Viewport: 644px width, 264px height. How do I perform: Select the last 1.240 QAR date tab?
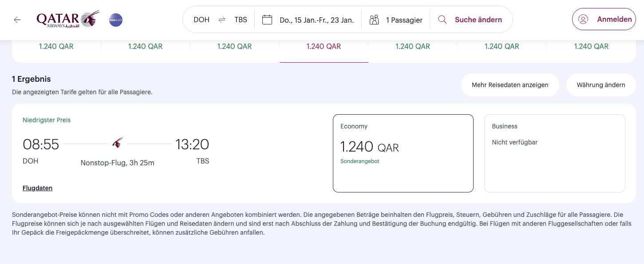pyautogui.click(x=591, y=47)
